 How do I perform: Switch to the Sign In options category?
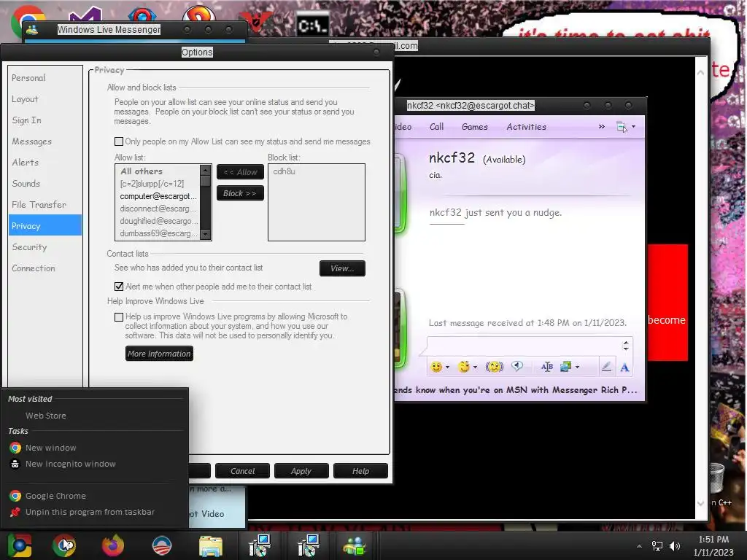(x=44, y=120)
